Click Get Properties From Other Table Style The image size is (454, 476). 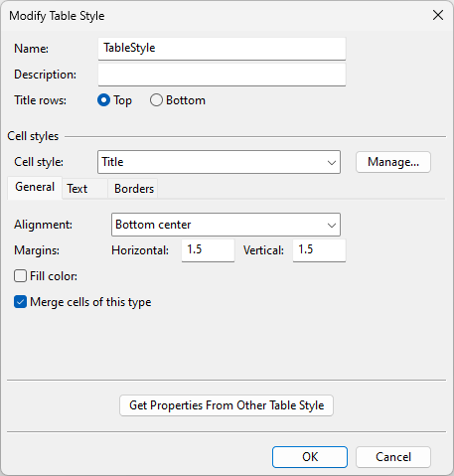click(x=227, y=405)
